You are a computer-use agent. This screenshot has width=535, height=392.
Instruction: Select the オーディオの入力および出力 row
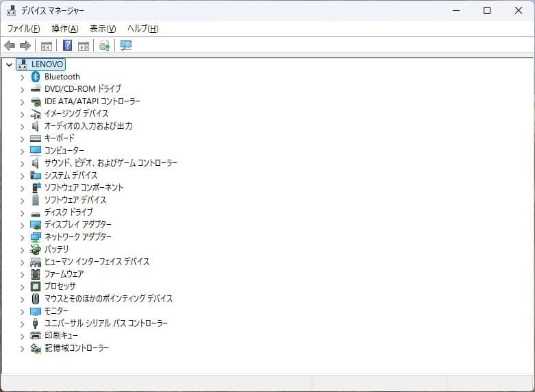tap(88, 126)
